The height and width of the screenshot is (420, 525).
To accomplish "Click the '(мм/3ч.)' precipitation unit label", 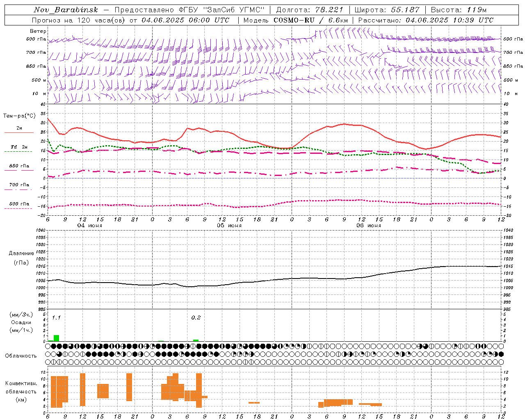I will [21, 315].
